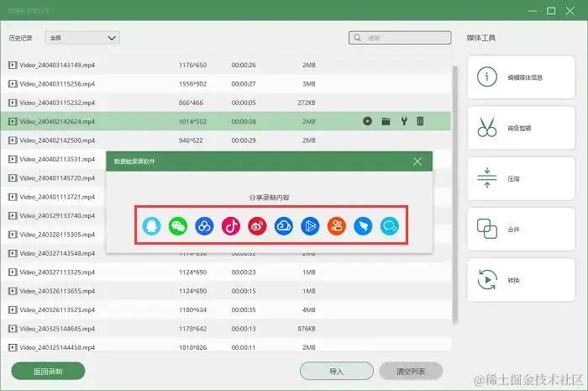This screenshot has width=588, height=391.
Task: Click the import button
Action: click(337, 371)
